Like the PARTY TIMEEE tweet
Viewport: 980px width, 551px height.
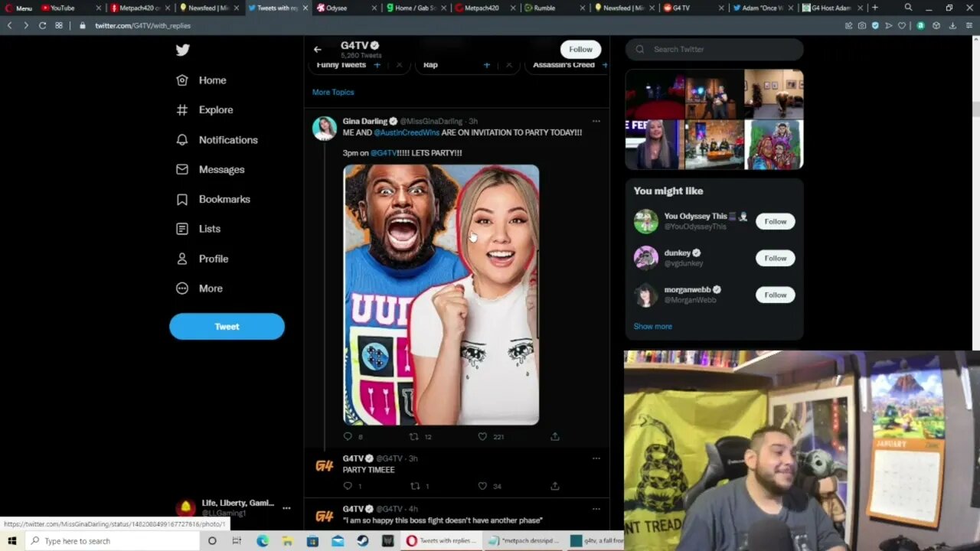pyautogui.click(x=482, y=486)
